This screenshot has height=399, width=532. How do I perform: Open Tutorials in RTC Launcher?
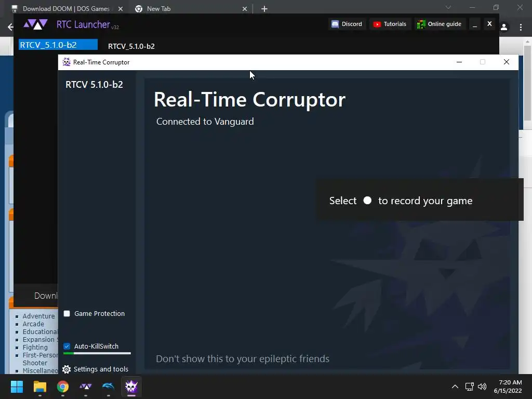390,24
